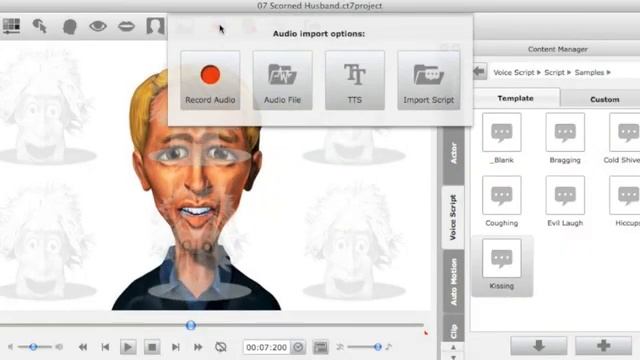Open the background mask portrait tool
640x360 pixels.
[x=155, y=26]
